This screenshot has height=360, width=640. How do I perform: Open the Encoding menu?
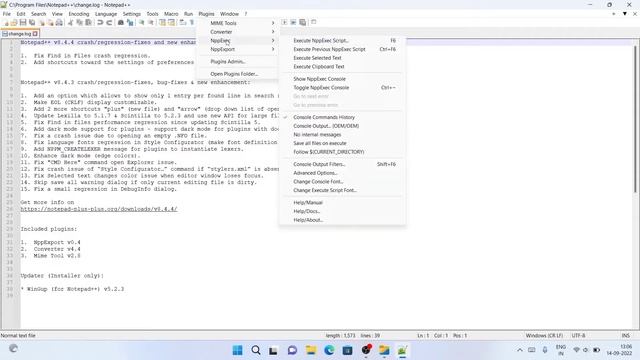tap(79, 14)
